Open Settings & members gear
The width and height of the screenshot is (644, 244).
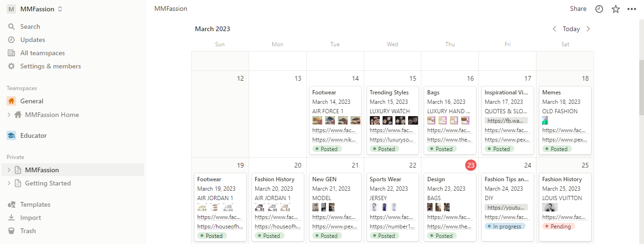tap(12, 67)
